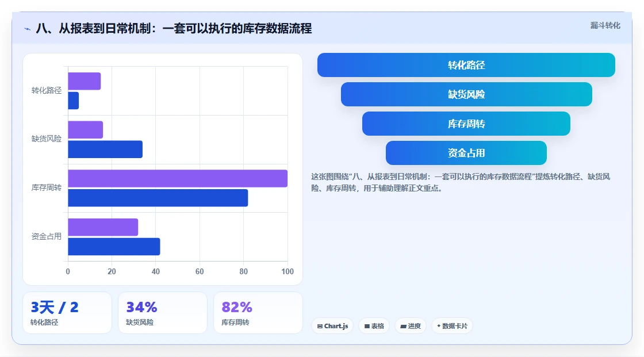
Task: Open the 34% 缺货风险 stat card
Action: 163,313
